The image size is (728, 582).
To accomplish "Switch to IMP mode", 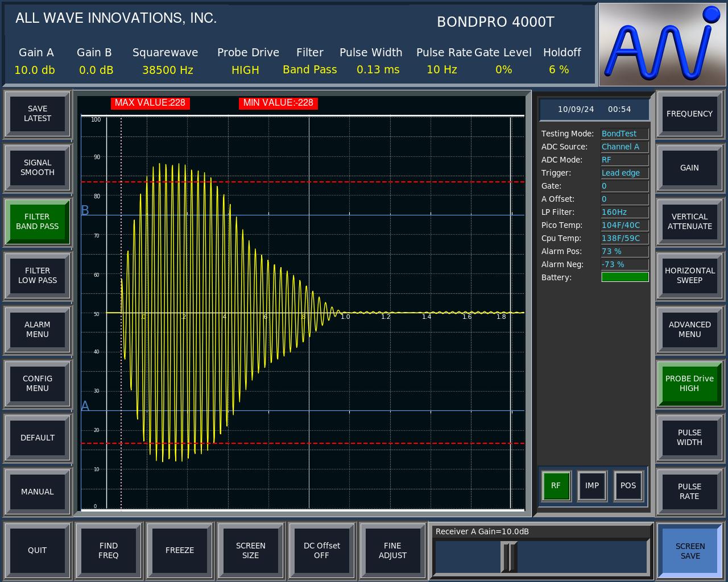I will click(592, 485).
